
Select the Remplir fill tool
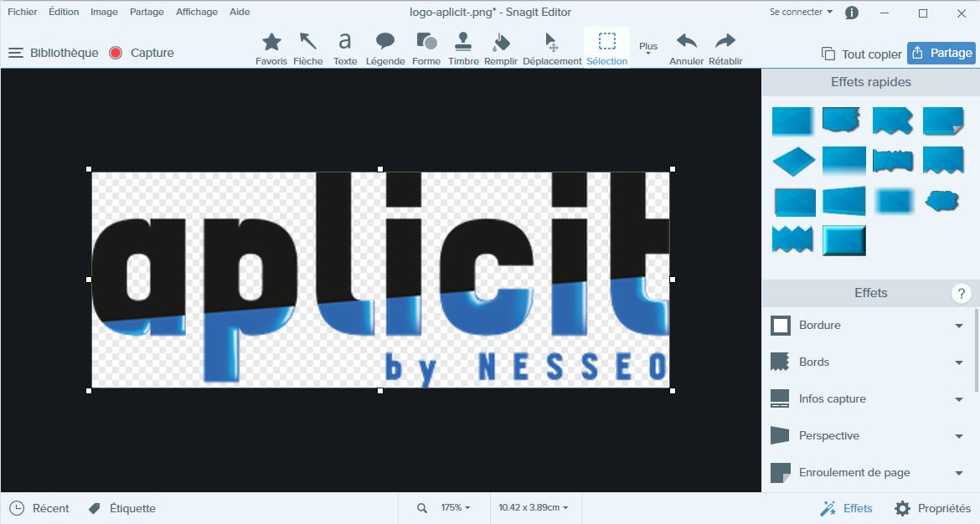(501, 49)
